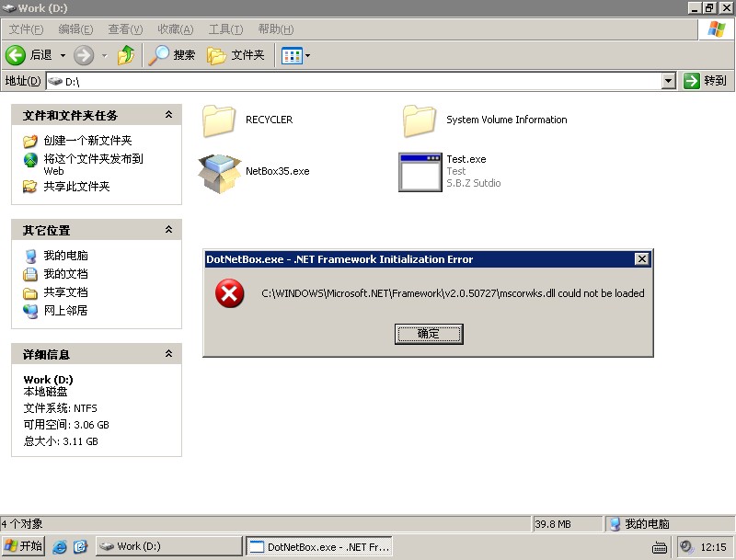736x560 pixels.
Task: Click the Views icon in toolbar
Action: [292, 56]
